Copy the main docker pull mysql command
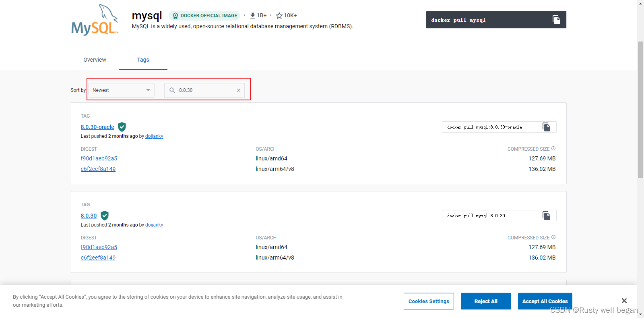The height and width of the screenshot is (318, 644). [556, 20]
